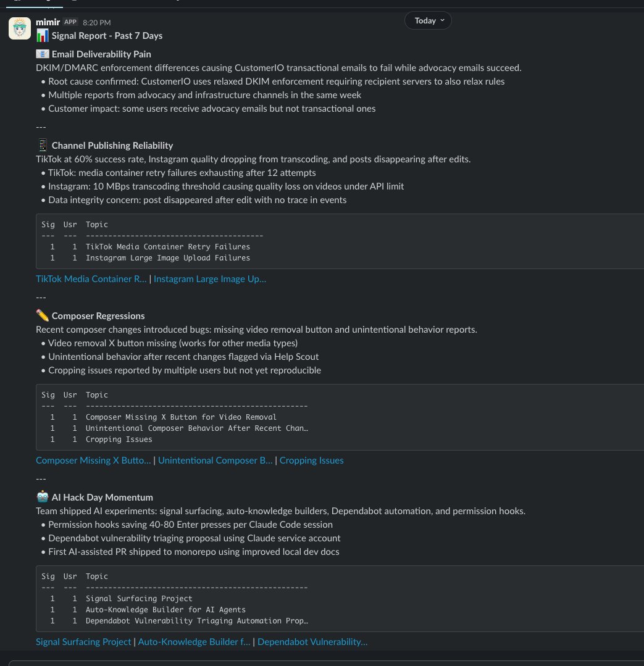Open the TikTok Media Container R... link
This screenshot has height=666, width=644.
(91, 279)
